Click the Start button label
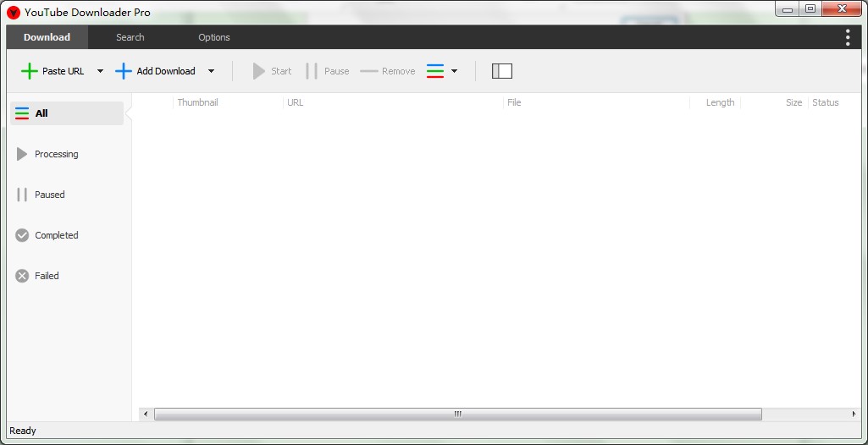Viewport: 868px width, 445px height. point(281,71)
